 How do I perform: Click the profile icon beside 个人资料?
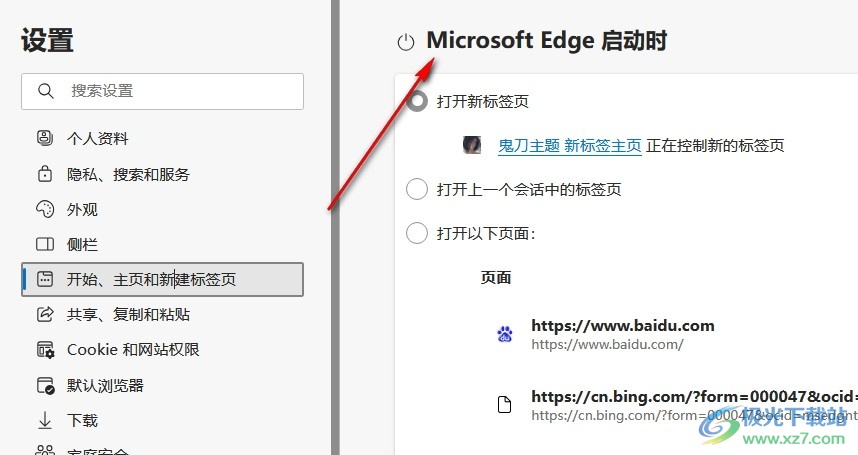[44, 138]
